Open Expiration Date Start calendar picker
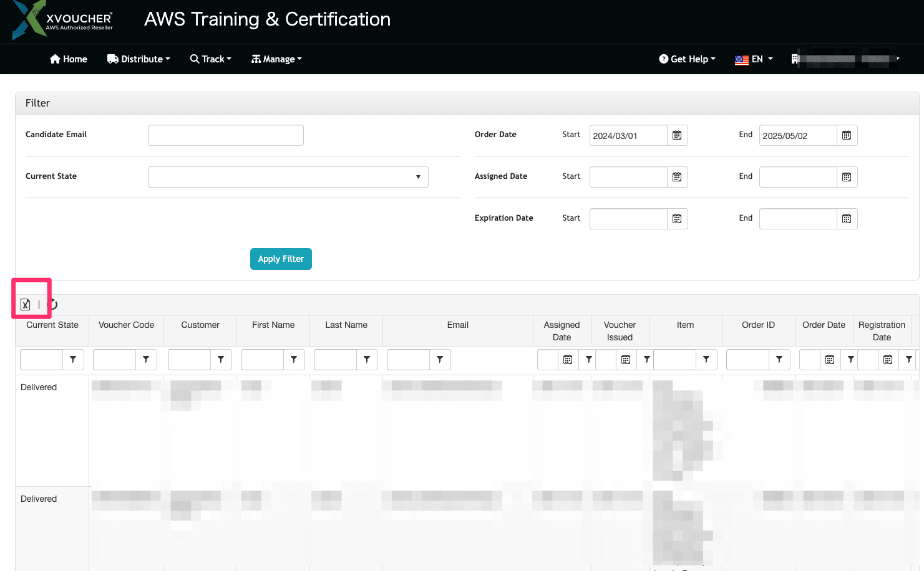Screen dimensions: 924x571 (x=677, y=219)
